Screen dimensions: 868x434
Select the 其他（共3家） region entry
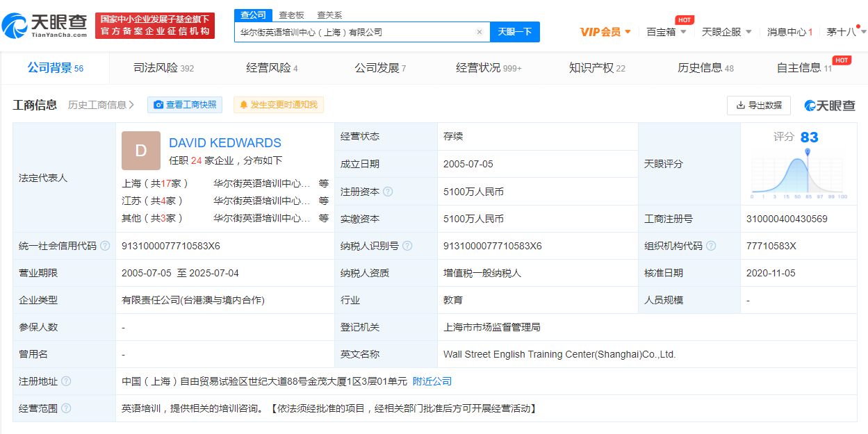[x=153, y=218]
